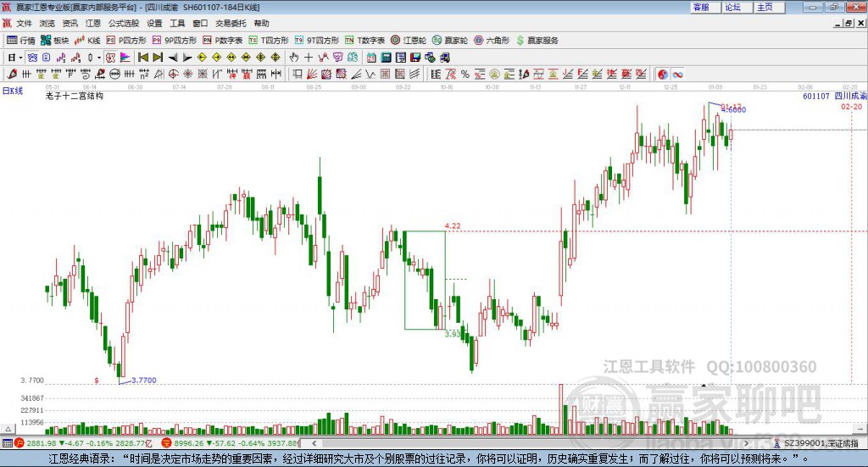Expand the candlestick chart style dropdown arrow
This screenshot has width=868, height=467.
(x=98, y=58)
